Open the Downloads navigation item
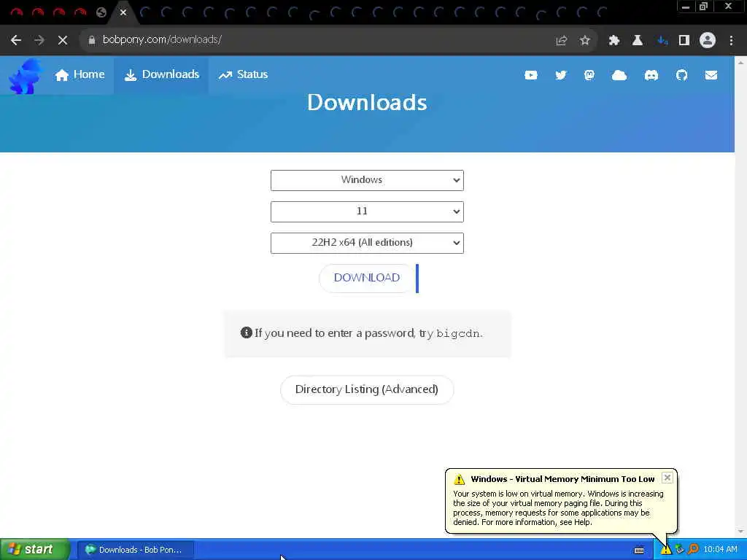The width and height of the screenshot is (747, 560). [x=161, y=75]
